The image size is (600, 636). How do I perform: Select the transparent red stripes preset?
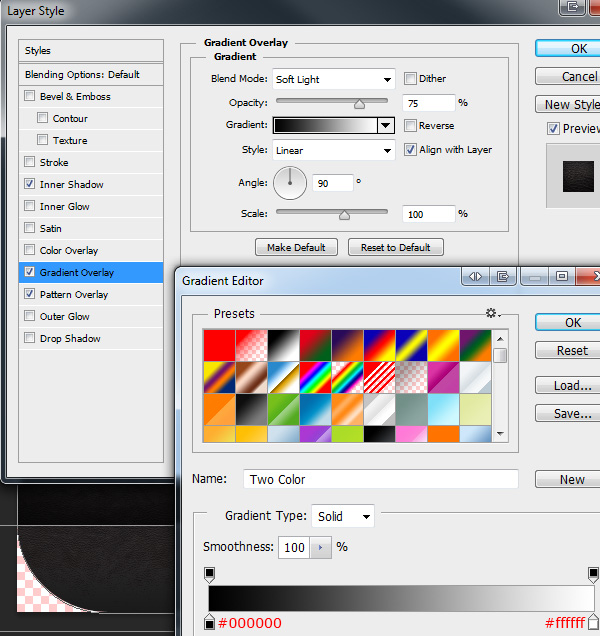tap(380, 377)
